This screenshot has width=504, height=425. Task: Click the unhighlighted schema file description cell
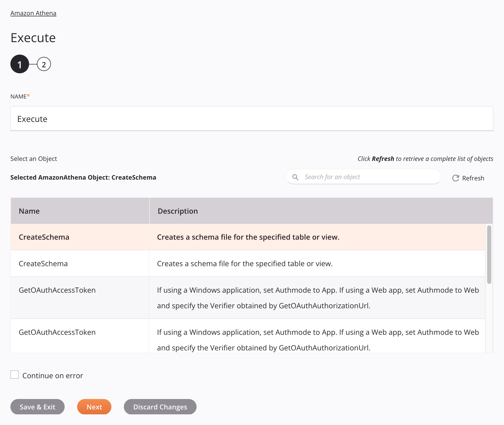coord(317,264)
